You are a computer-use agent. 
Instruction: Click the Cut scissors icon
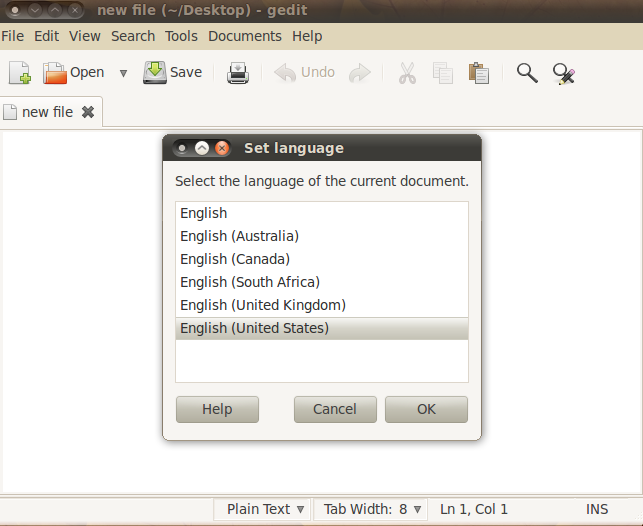click(407, 73)
